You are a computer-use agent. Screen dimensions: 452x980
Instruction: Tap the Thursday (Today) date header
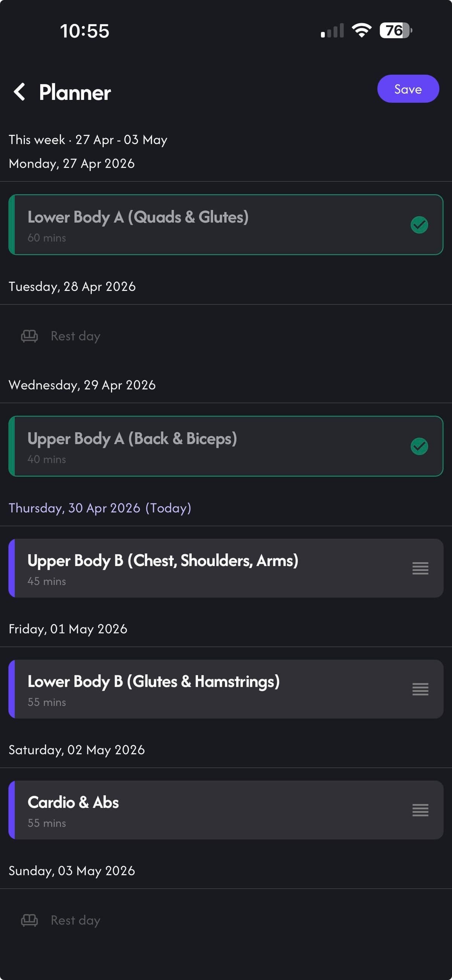coord(100,508)
